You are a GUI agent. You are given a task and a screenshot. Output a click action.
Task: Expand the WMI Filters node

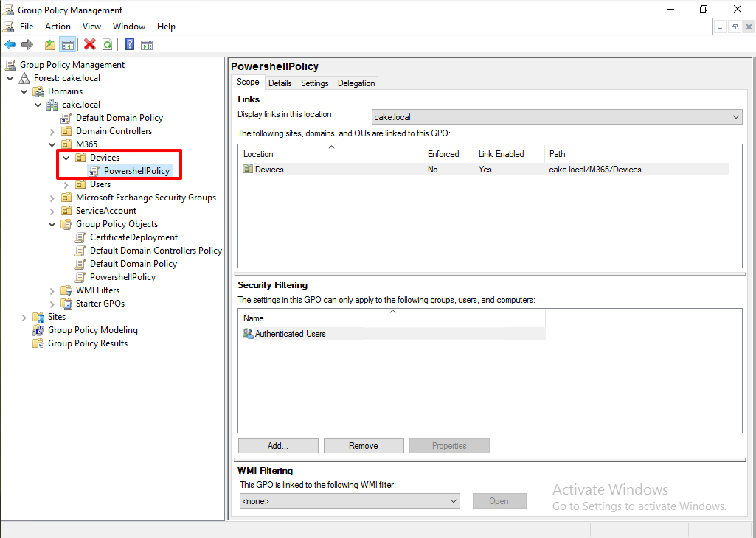point(52,290)
